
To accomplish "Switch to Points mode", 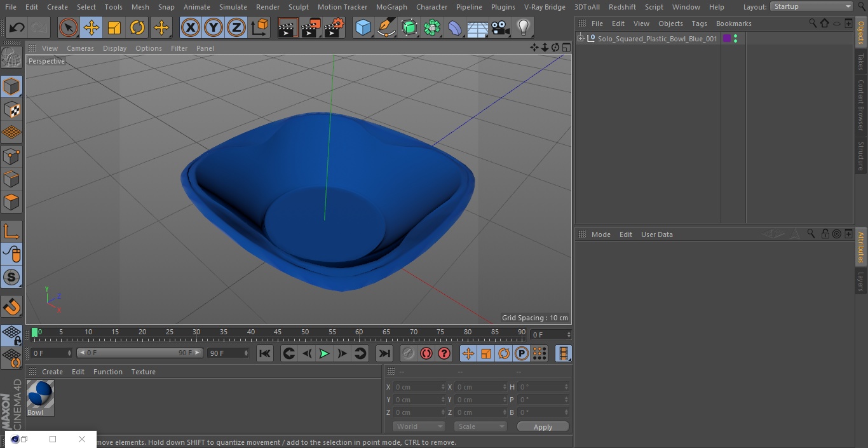I will pyautogui.click(x=11, y=156).
